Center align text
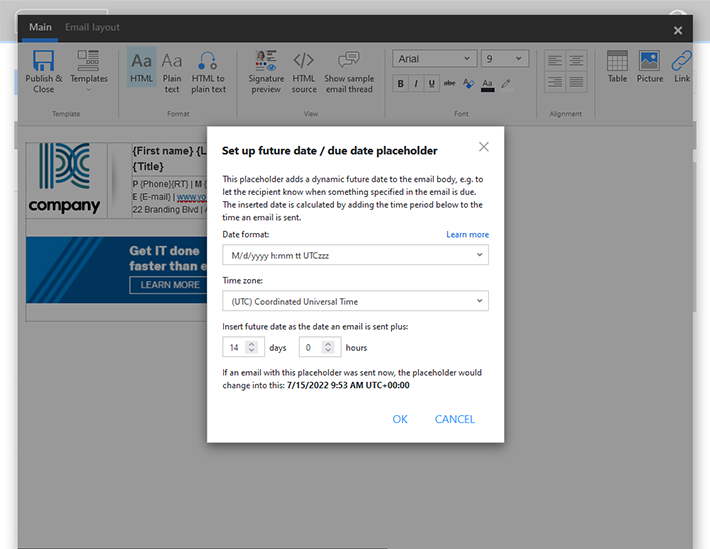 click(x=576, y=60)
